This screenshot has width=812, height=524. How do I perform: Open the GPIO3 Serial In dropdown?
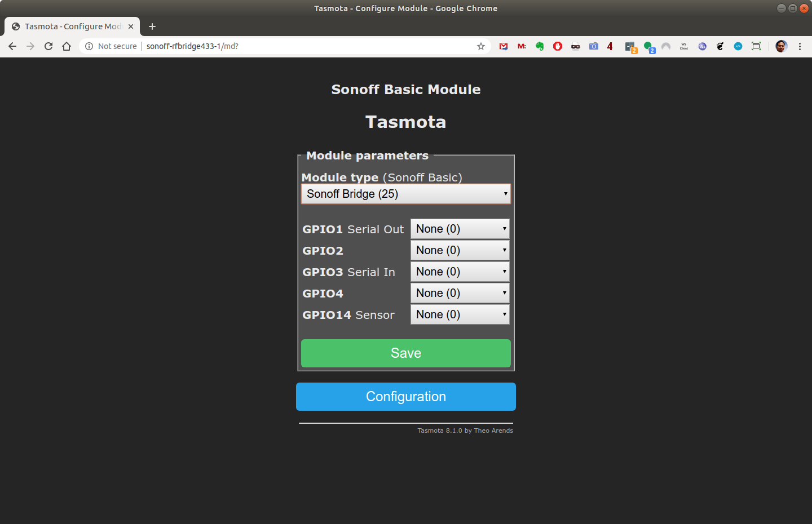tap(460, 272)
